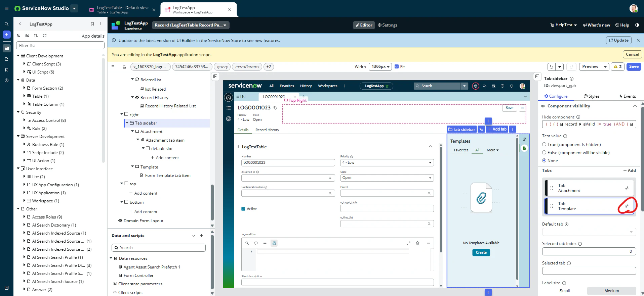
Task: Click the blue create plus icon in left rail
Action: click(6, 35)
